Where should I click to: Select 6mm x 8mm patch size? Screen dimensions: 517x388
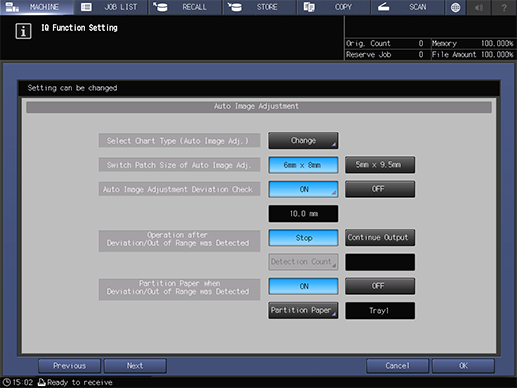pyautogui.click(x=303, y=165)
